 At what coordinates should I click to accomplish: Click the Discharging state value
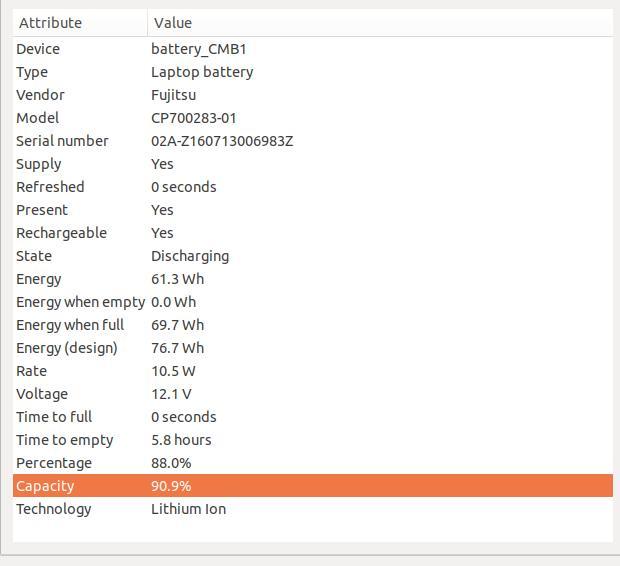(x=190, y=256)
